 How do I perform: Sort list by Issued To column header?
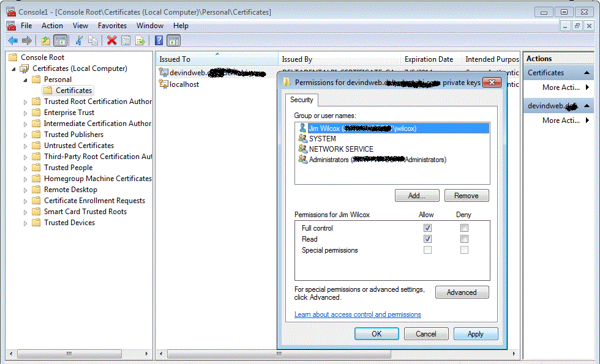pos(217,59)
